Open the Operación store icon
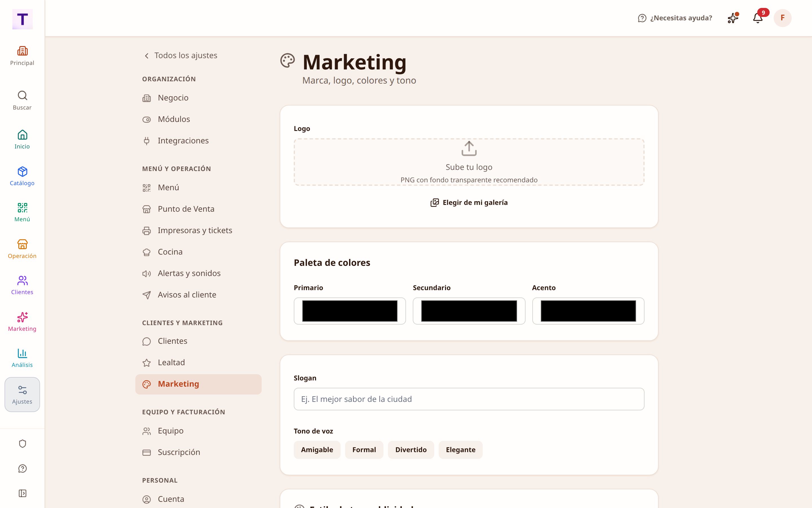Screen dimensions: 812x508 (x=22, y=249)
